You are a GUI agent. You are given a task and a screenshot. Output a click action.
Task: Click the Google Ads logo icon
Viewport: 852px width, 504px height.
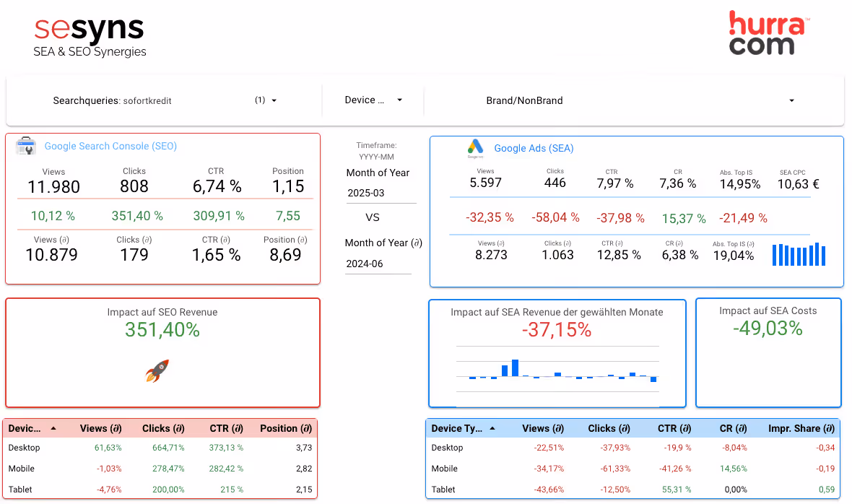tap(475, 148)
